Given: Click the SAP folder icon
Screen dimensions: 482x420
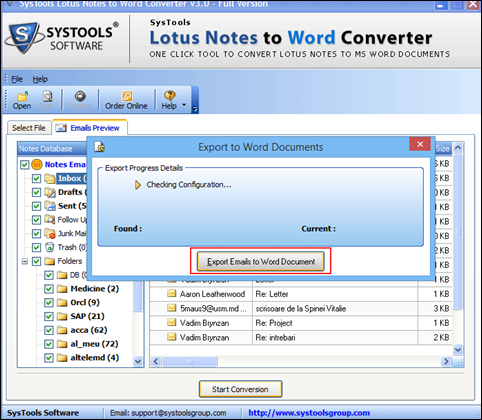Looking at the screenshot, I should point(62,316).
